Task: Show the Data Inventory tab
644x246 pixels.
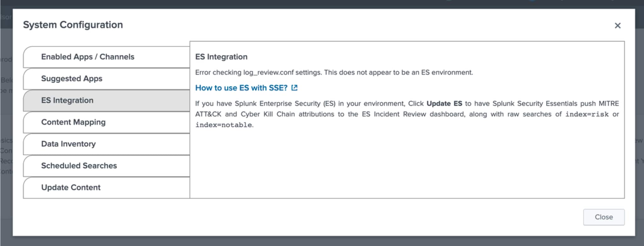Action: pos(68,144)
